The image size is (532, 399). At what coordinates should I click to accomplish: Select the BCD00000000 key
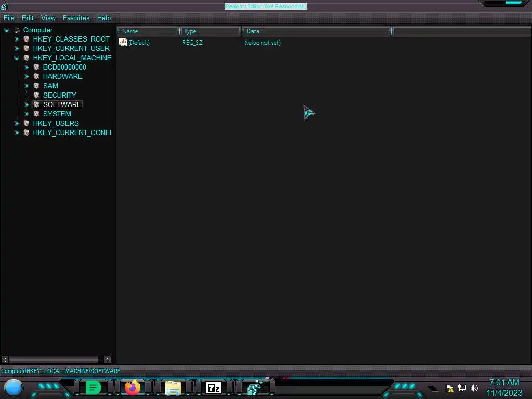64,67
